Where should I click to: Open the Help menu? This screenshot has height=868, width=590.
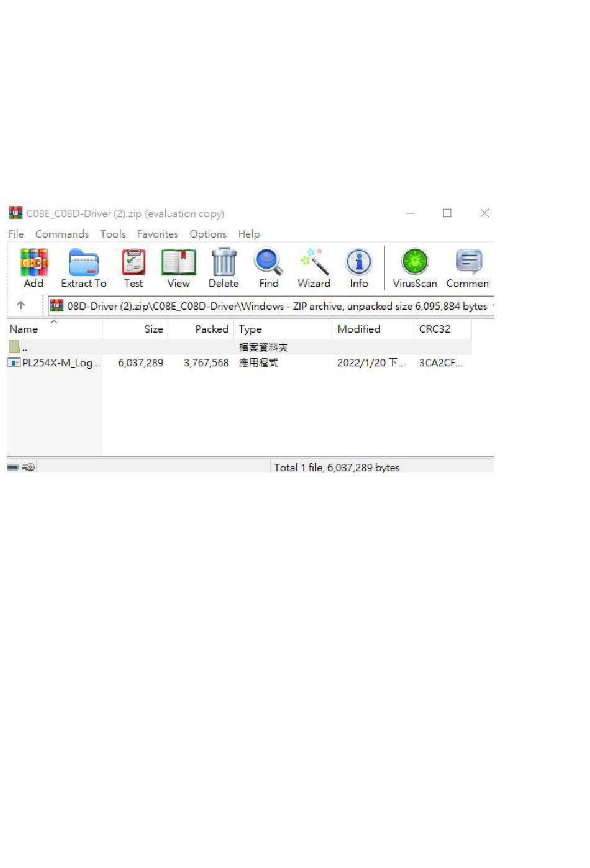(249, 234)
